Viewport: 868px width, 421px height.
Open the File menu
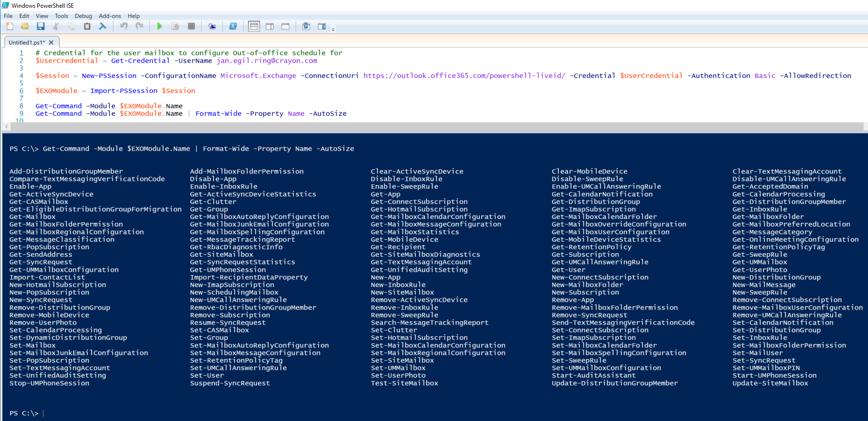[8, 16]
